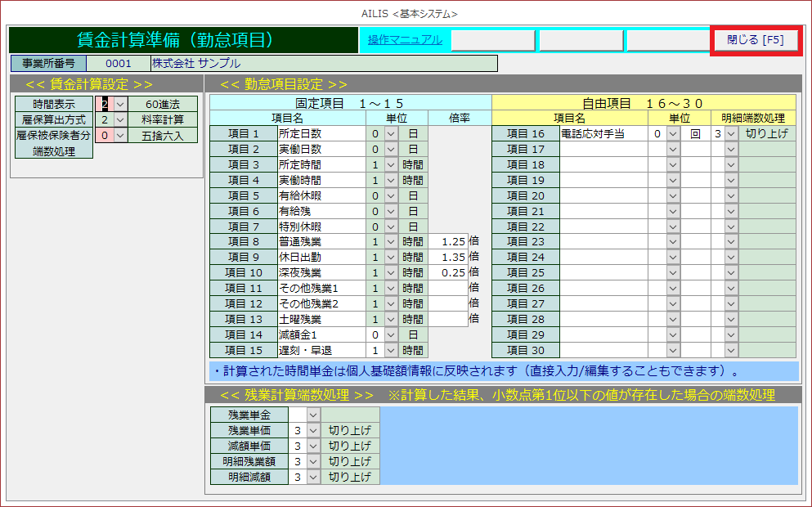812x507 pixels.
Task: Open the 明細減額 rounding dropdown
Action: pyautogui.click(x=313, y=477)
